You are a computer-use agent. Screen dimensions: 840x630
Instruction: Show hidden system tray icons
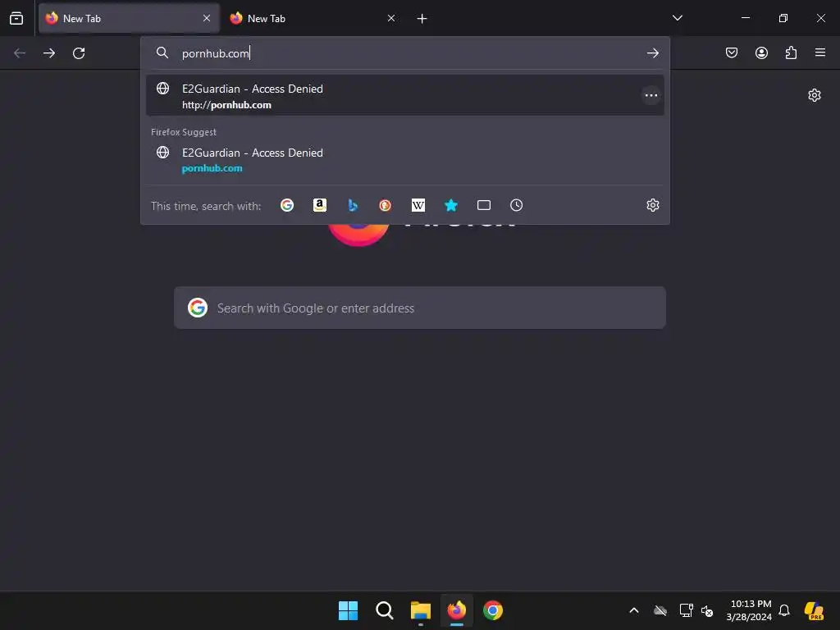tap(634, 610)
